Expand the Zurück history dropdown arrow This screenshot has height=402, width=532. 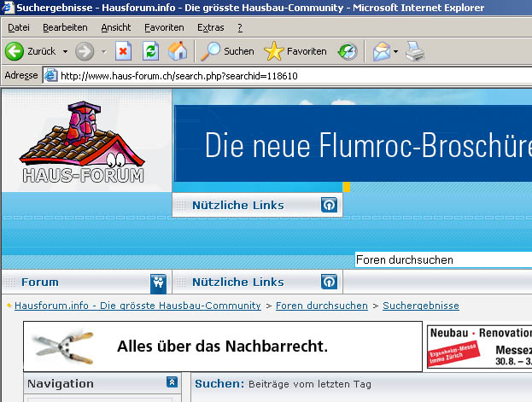tap(65, 51)
